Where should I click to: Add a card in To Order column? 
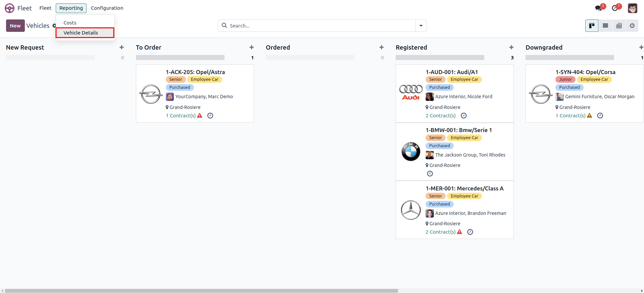click(x=251, y=48)
